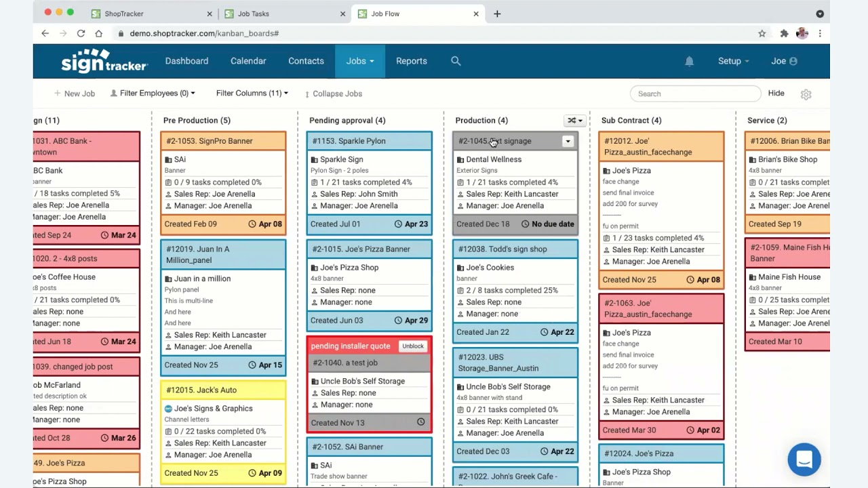Viewport: 868px width, 488px height.
Task: Click the SignTracker logo
Action: point(104,61)
